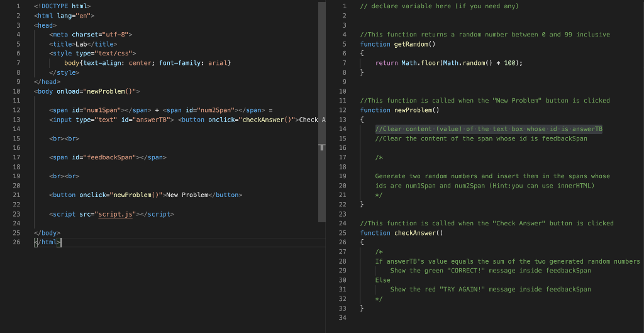Click the highlighted "Clear content (value)" comment
Viewport: 644px width, 333px height.
point(488,129)
